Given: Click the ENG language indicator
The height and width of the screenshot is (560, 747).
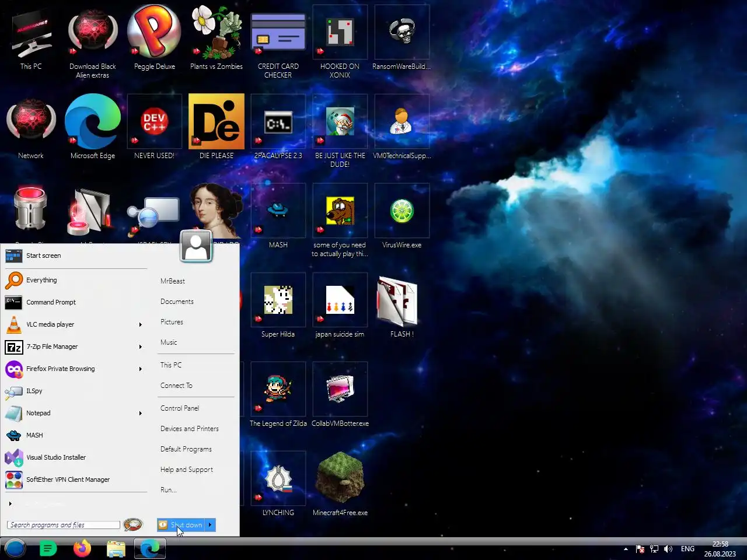Looking at the screenshot, I should click(x=687, y=549).
